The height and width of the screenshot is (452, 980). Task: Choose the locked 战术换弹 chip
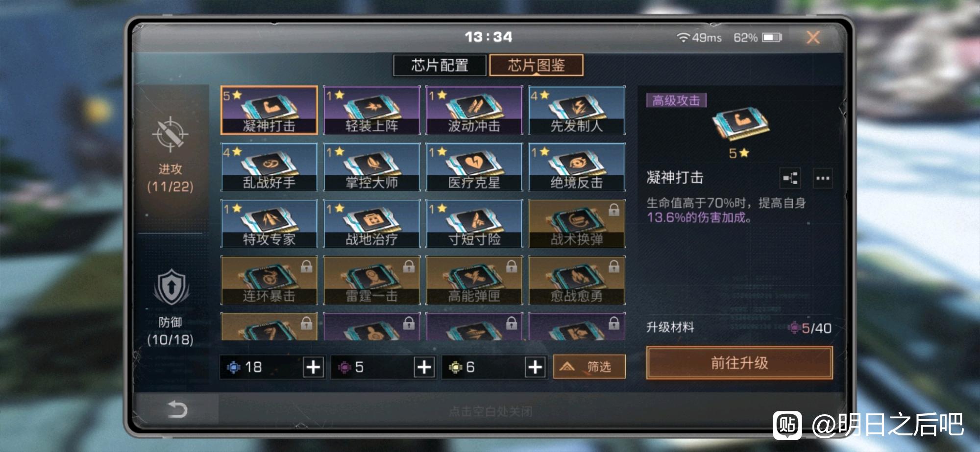577,224
